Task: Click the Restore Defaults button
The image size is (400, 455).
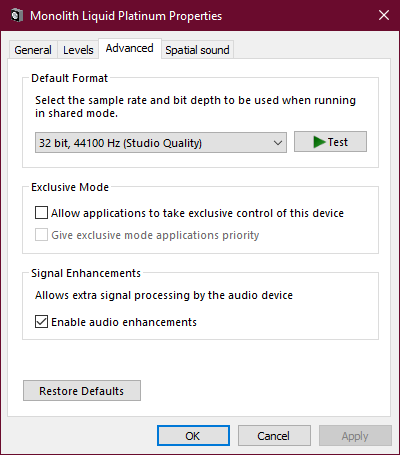Action: point(82,391)
